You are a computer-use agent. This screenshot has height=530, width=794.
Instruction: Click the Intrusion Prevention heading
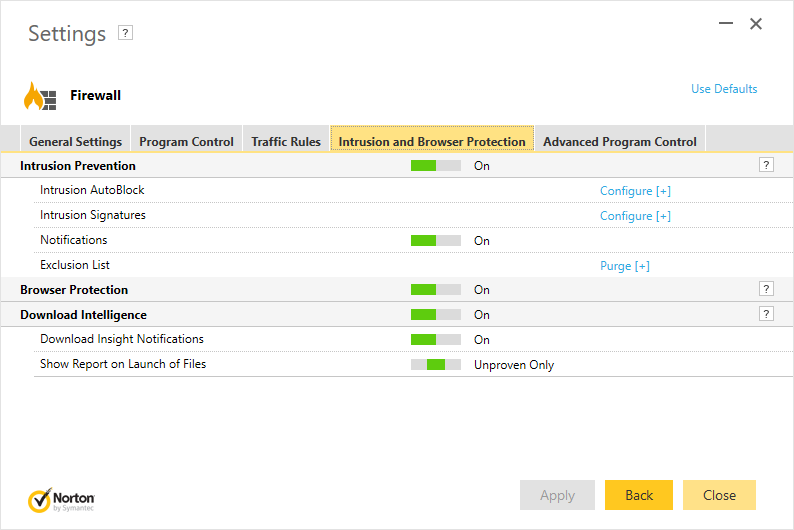pyautogui.click(x=78, y=166)
